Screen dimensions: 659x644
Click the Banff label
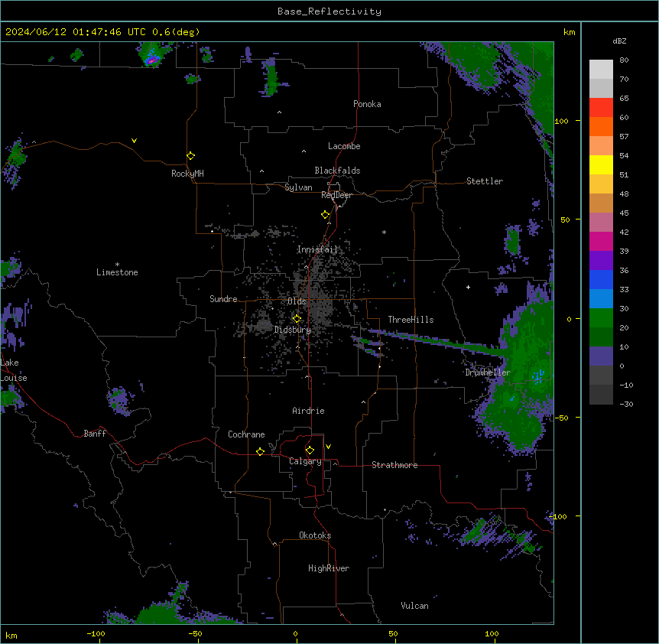[x=95, y=434]
